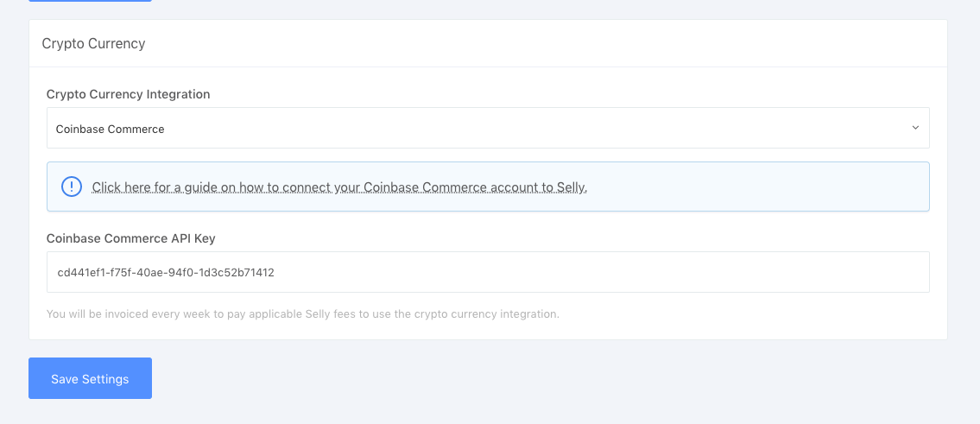Expand the integration dropdown chevron arrow
Screen dimensions: 980x424
[x=915, y=128]
